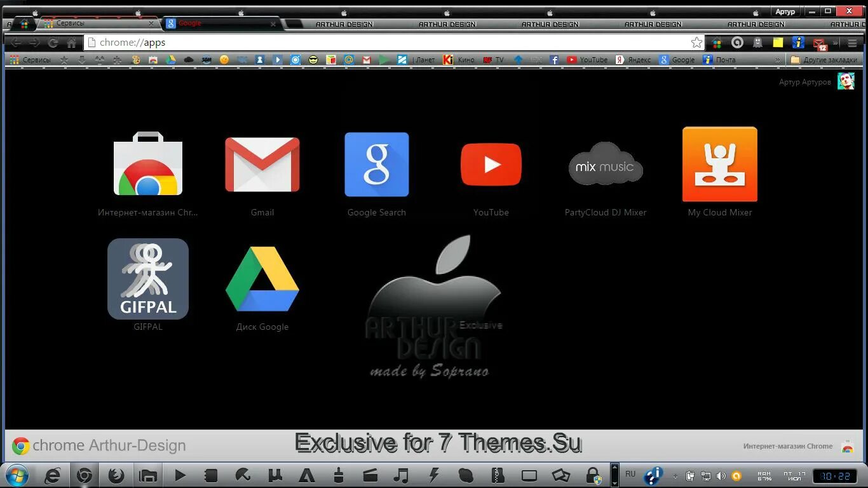Go back to the previous page
The image size is (868, 488).
click(16, 43)
